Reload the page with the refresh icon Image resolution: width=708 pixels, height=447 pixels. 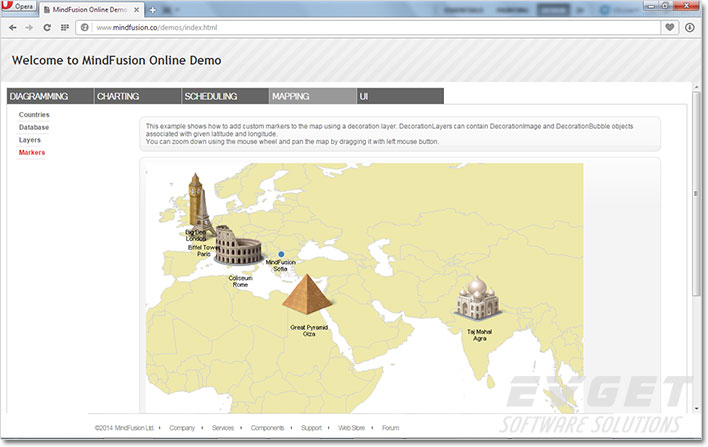(47, 28)
